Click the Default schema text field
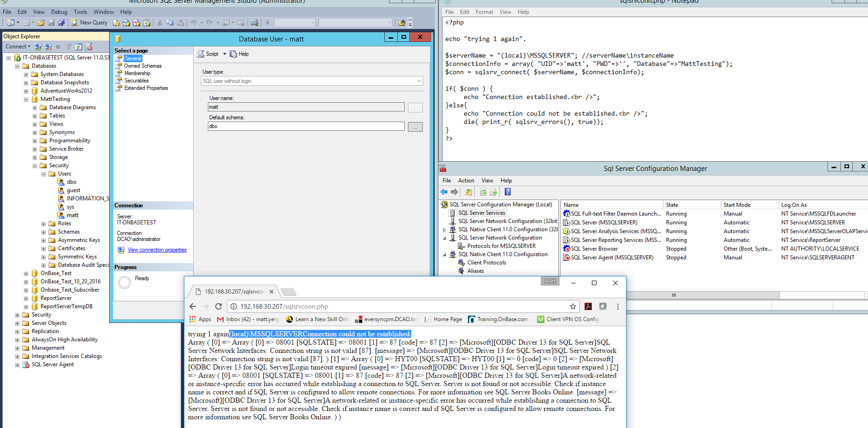Image resolution: width=868 pixels, height=428 pixels. [306, 126]
